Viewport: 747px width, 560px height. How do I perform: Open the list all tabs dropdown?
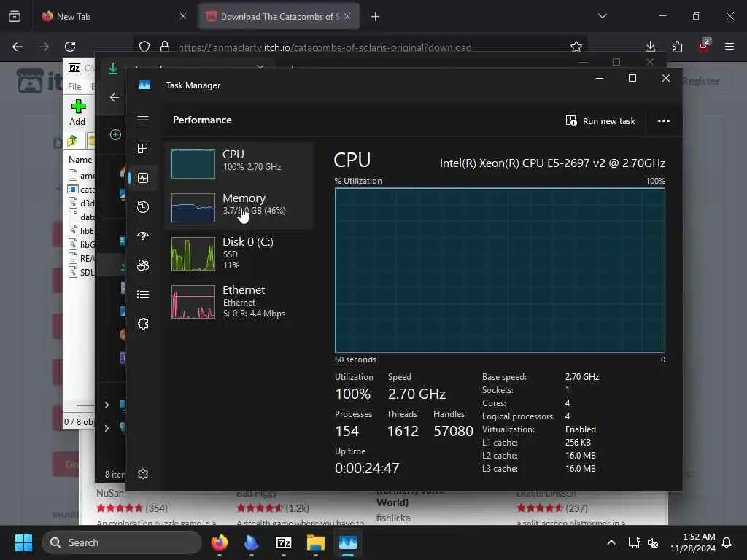coord(603,16)
